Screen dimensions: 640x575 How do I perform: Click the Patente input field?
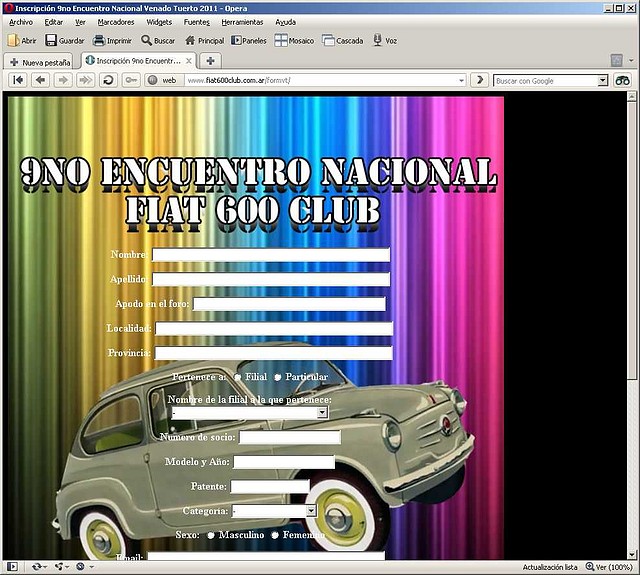pos(270,486)
